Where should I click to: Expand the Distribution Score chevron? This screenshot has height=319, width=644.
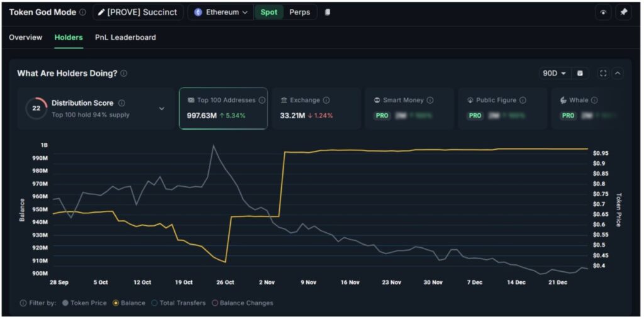(162, 109)
